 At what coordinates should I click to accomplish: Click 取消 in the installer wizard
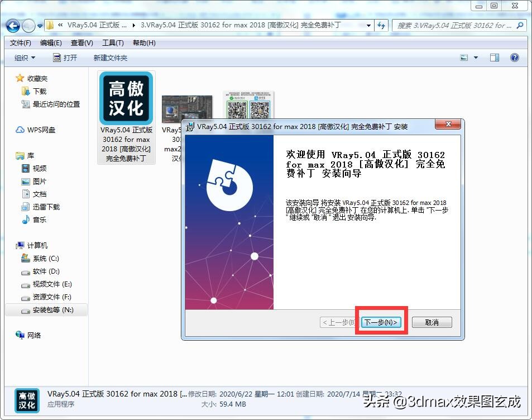(432, 322)
